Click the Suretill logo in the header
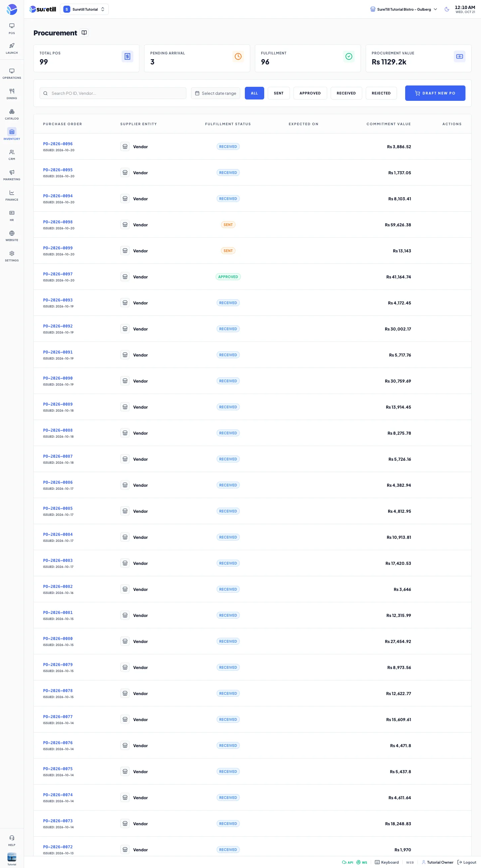This screenshot has width=481, height=868. tap(43, 9)
